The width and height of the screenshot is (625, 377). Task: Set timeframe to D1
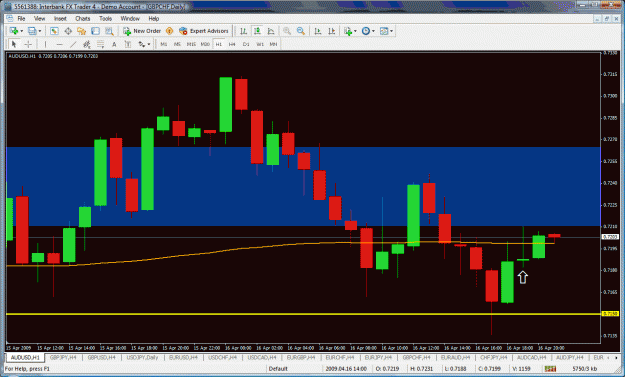coord(246,44)
